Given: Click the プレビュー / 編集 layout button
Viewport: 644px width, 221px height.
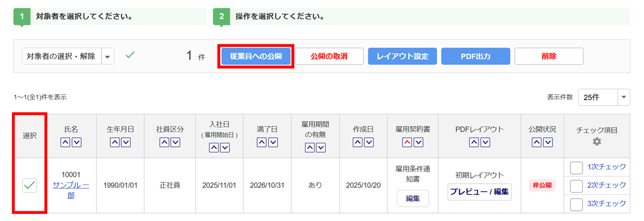Looking at the screenshot, I should pos(479,192).
